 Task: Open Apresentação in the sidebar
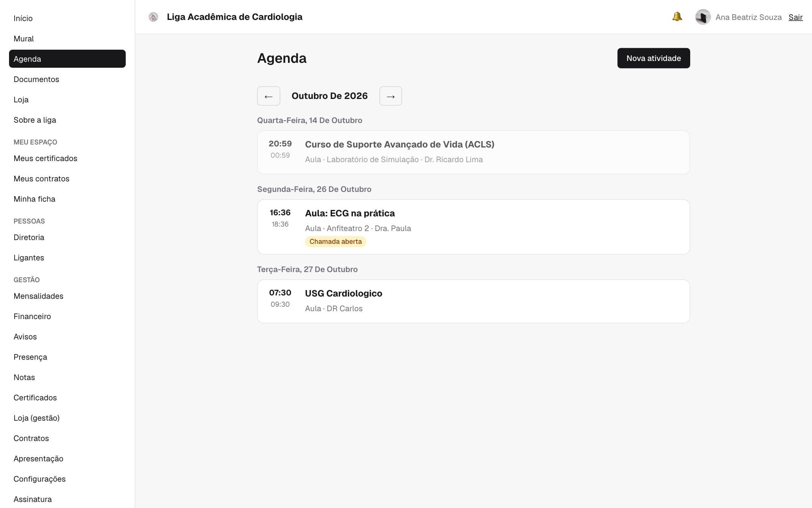pos(67,458)
